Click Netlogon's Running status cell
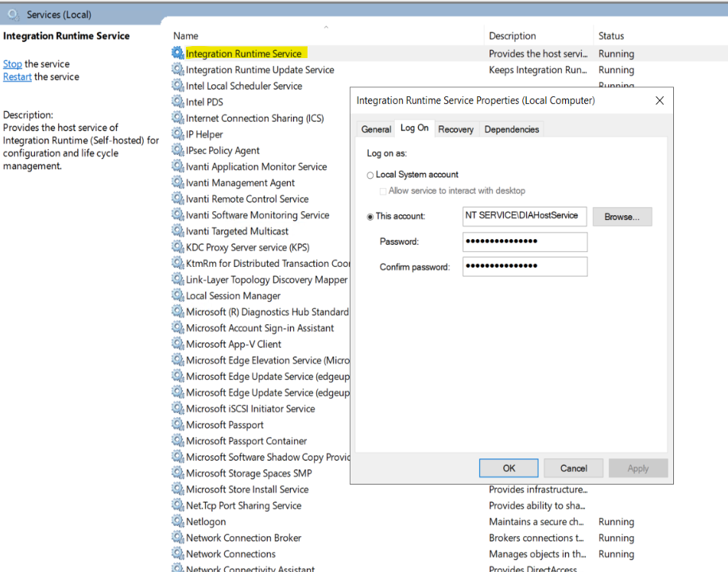Screen dimensions: 728x572 (616, 521)
